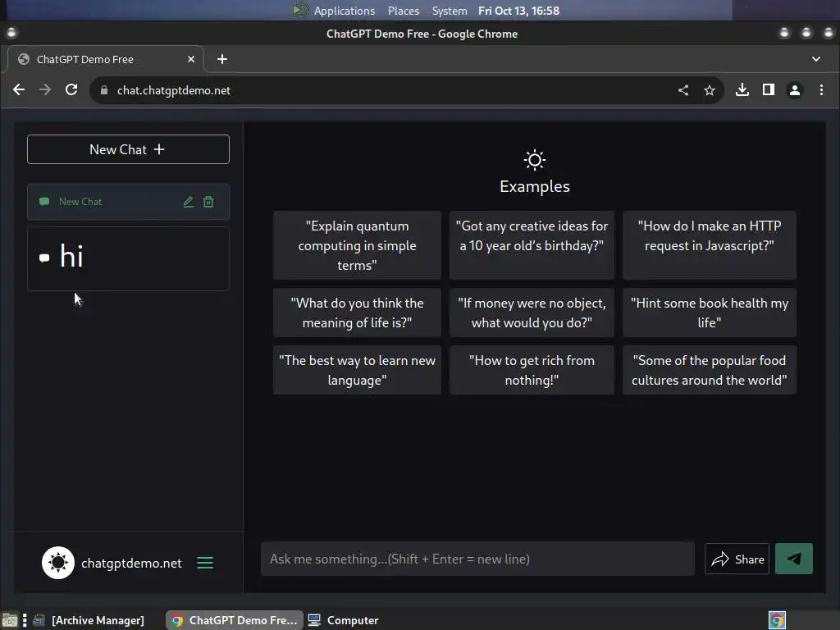Click the lock icon in address bar

point(104,90)
